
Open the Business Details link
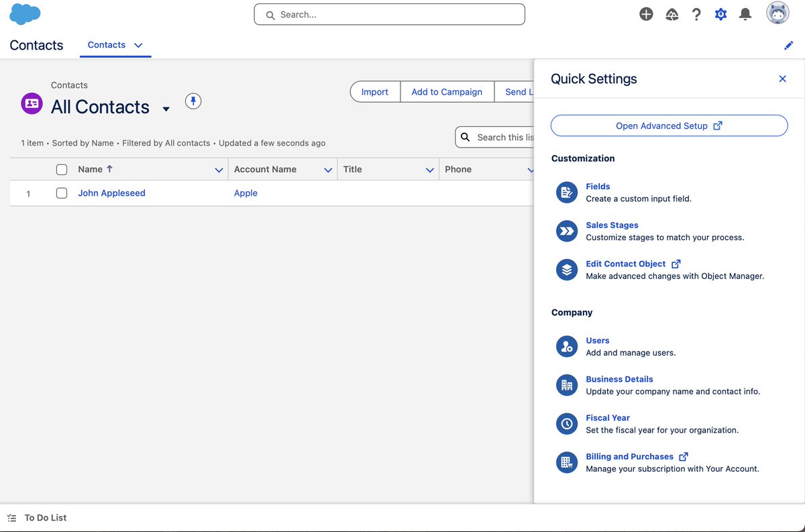tap(619, 379)
